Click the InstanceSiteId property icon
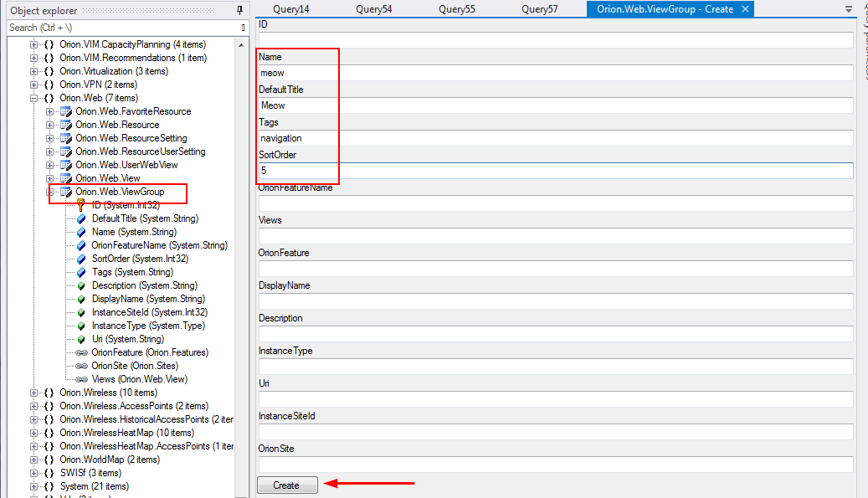This screenshot has height=498, width=868. [x=81, y=312]
